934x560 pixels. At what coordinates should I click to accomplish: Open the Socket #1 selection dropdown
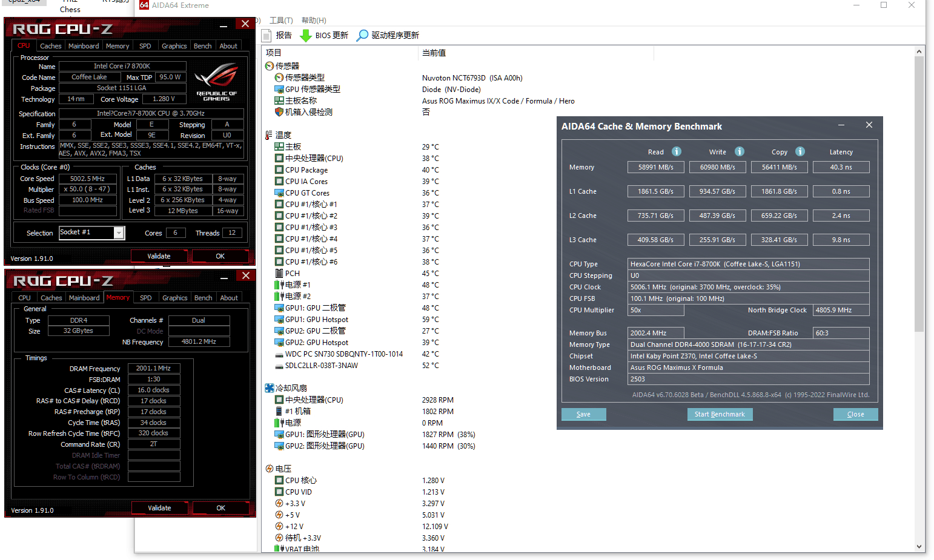(x=119, y=233)
